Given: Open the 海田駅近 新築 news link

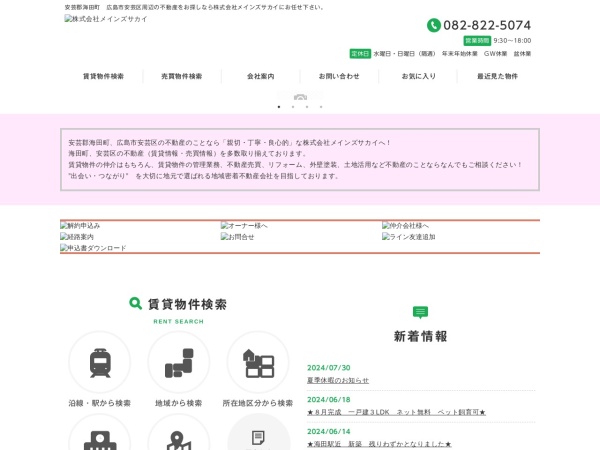Looking at the screenshot, I should tap(379, 444).
